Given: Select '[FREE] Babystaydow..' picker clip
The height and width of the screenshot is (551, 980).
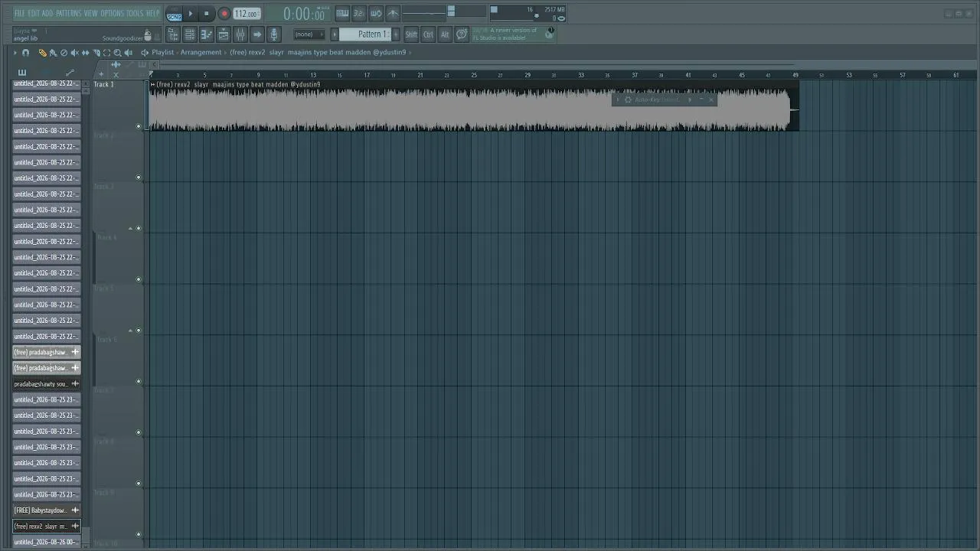Looking at the screenshot, I should point(47,510).
